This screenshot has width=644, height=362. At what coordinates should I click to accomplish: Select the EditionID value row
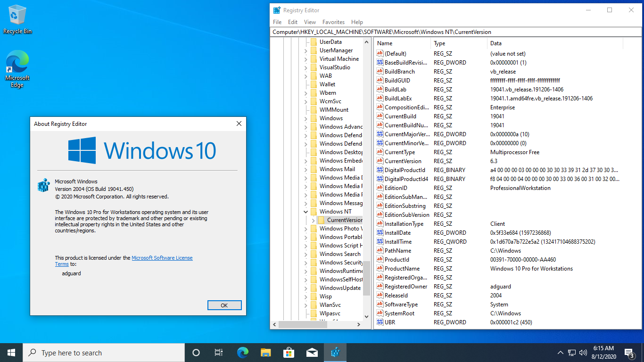pos(508,188)
